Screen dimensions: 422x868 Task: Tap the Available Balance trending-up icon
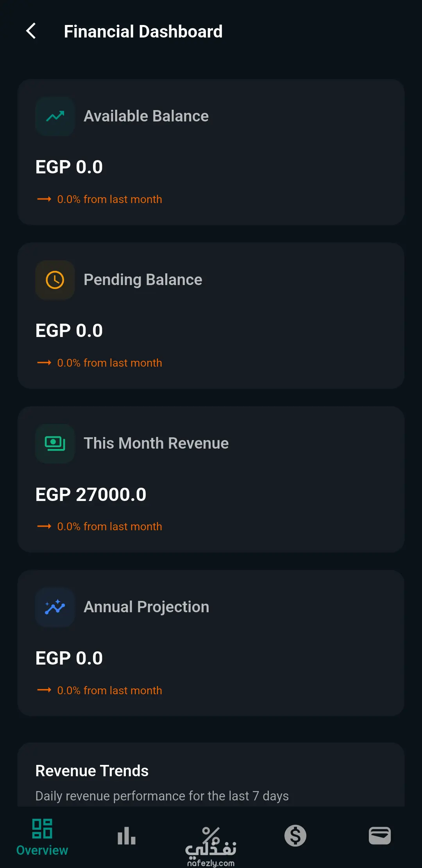coord(55,116)
